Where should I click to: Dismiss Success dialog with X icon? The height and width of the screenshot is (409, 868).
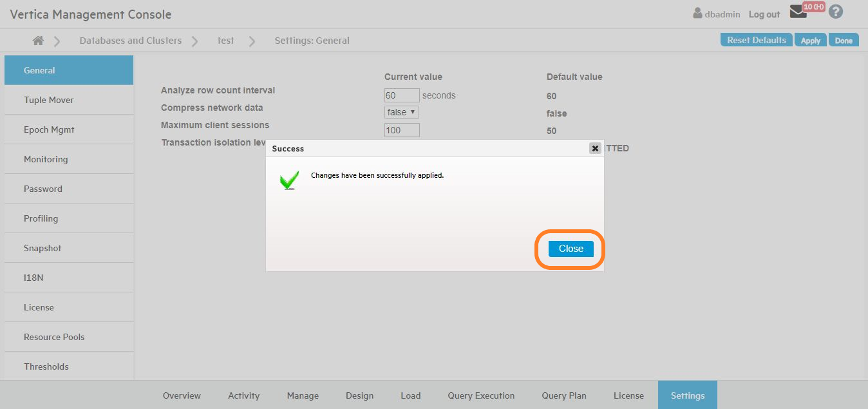point(595,148)
